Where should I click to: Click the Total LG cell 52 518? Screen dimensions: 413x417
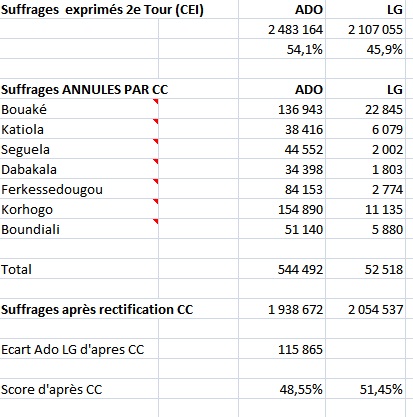click(365, 269)
